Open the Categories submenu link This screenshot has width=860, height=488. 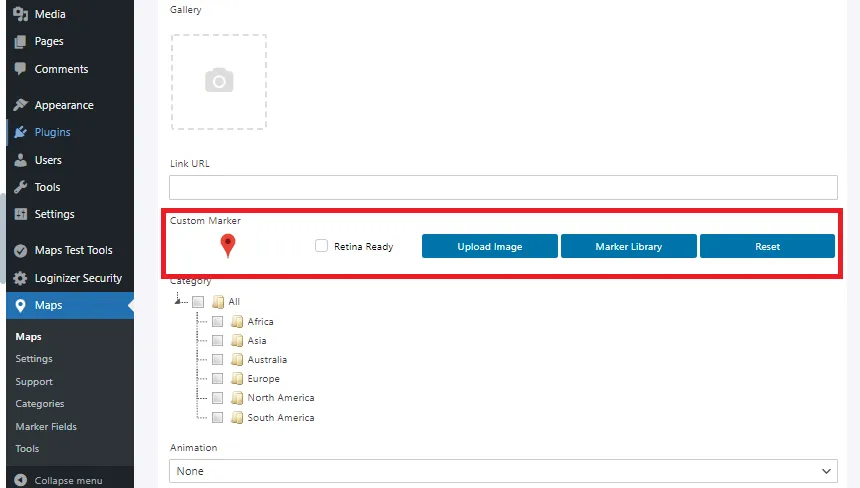[x=39, y=404]
